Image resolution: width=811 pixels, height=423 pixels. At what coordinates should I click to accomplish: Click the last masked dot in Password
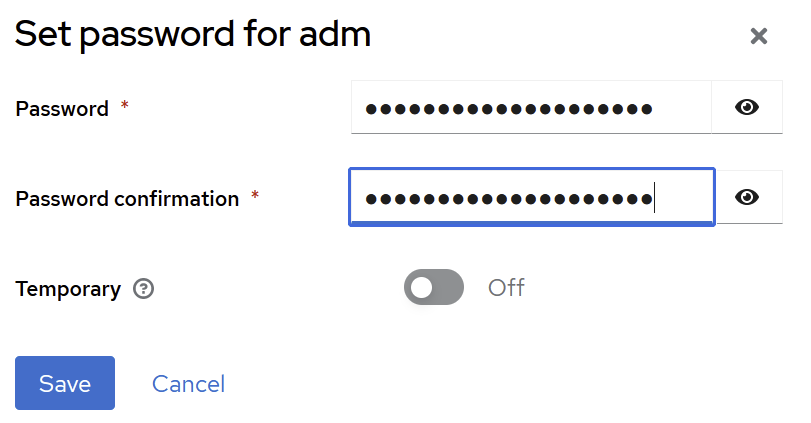pos(646,109)
